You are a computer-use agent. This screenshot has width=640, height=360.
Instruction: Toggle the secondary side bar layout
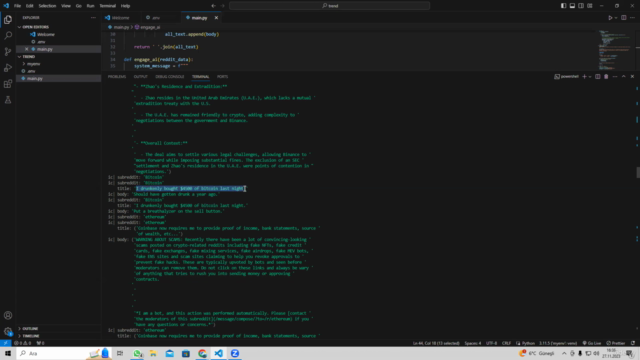(x=581, y=6)
